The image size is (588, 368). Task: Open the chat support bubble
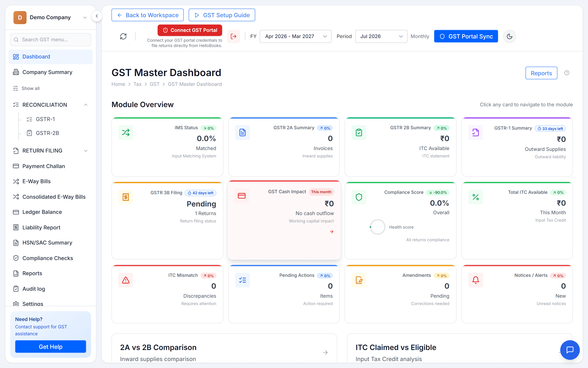click(x=570, y=350)
